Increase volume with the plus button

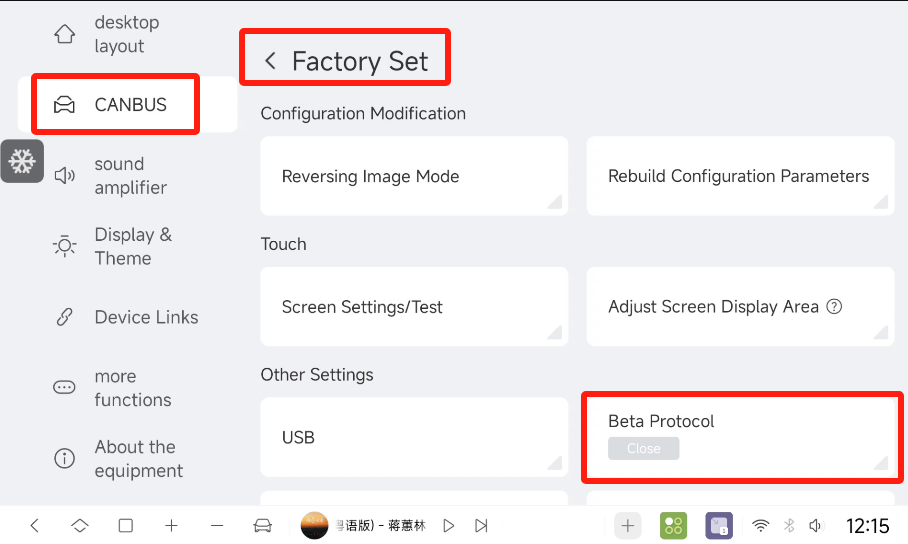click(171, 525)
